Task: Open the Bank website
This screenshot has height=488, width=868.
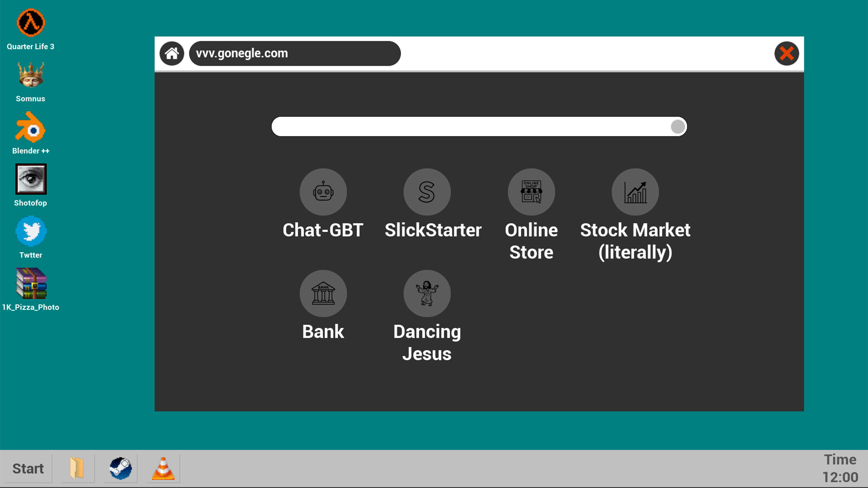Action: tap(323, 293)
